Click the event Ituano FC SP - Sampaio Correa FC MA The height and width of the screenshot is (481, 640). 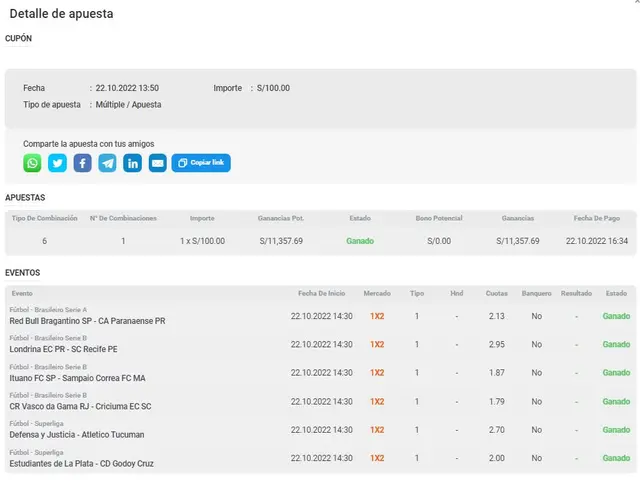(78, 378)
